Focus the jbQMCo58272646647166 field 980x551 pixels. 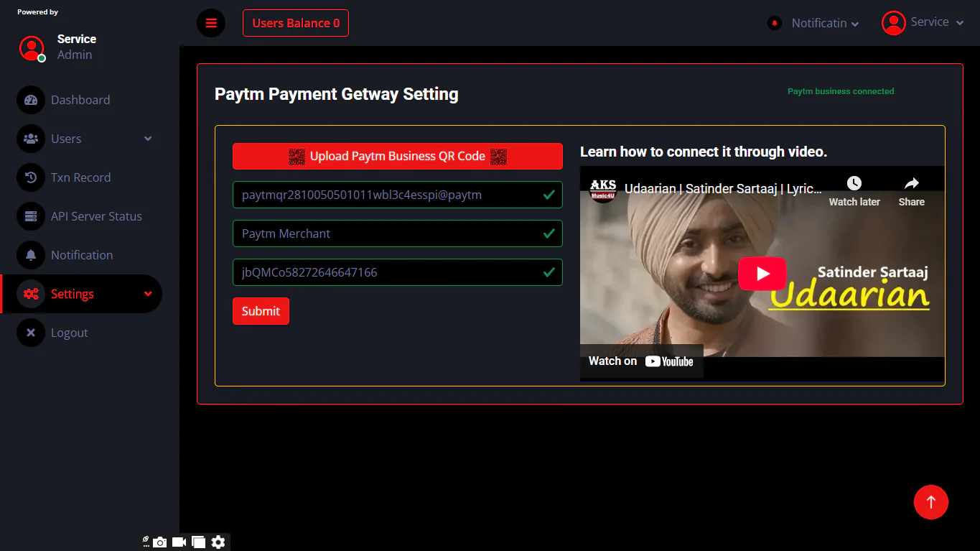tap(398, 272)
